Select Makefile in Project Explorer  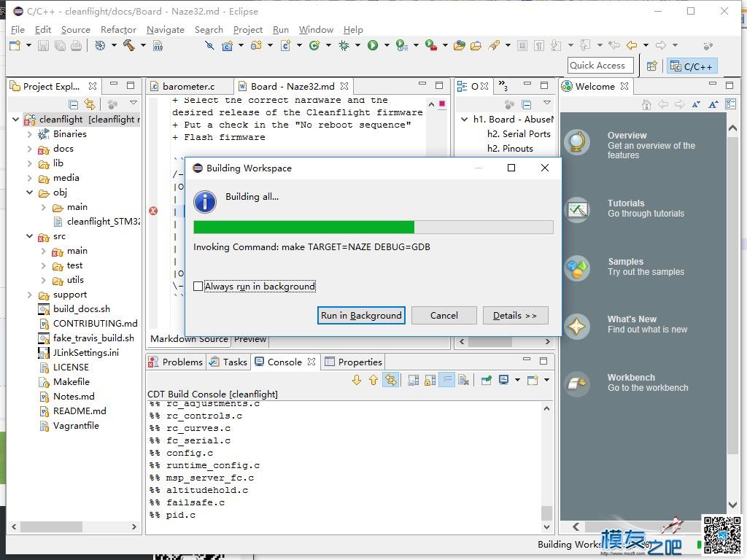point(71,382)
